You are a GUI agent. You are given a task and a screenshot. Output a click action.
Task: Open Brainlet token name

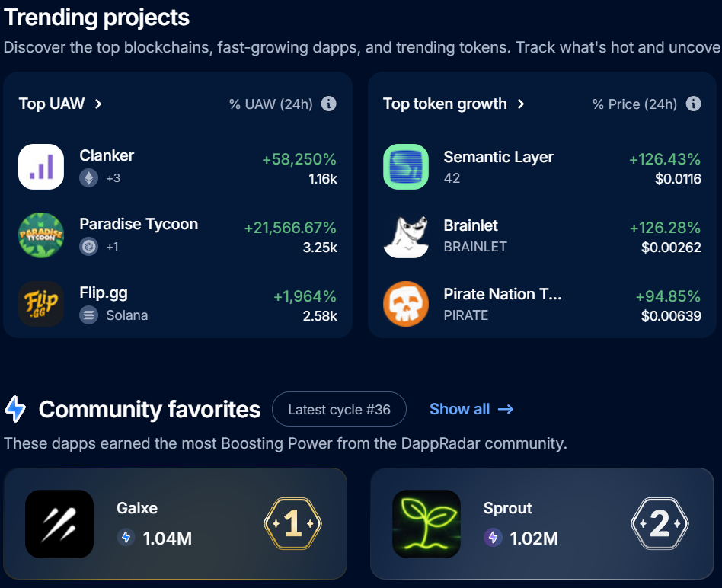coord(471,225)
